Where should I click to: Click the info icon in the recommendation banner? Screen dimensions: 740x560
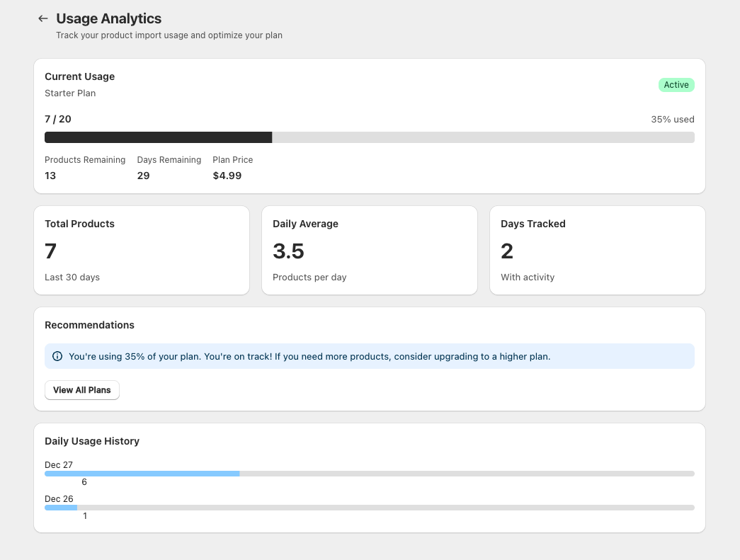click(57, 356)
